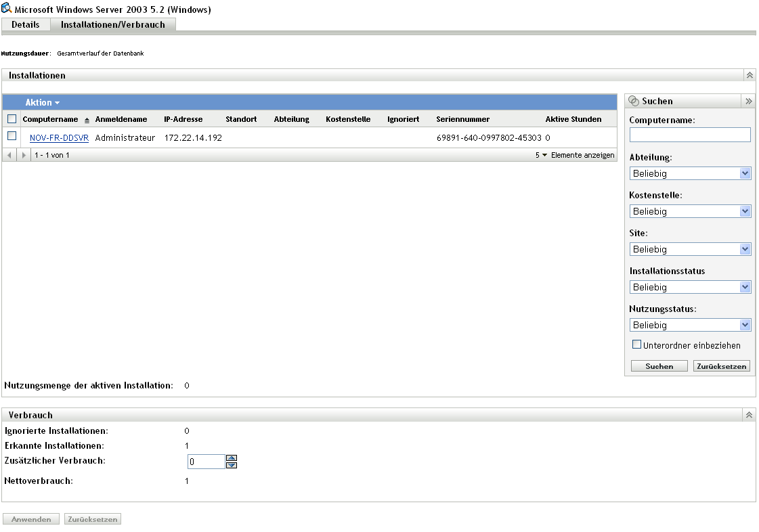
Task: Sort by Aktive Stunden column header
Action: click(x=573, y=119)
